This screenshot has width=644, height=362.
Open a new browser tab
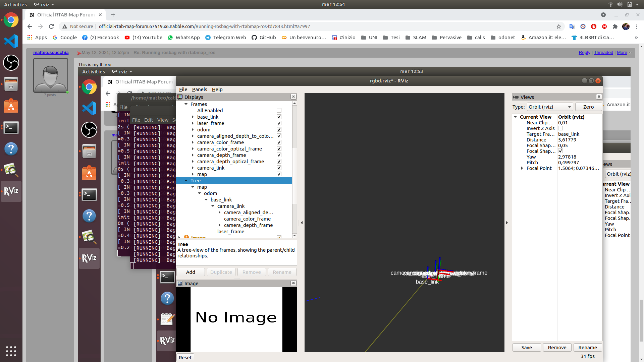coord(113,15)
